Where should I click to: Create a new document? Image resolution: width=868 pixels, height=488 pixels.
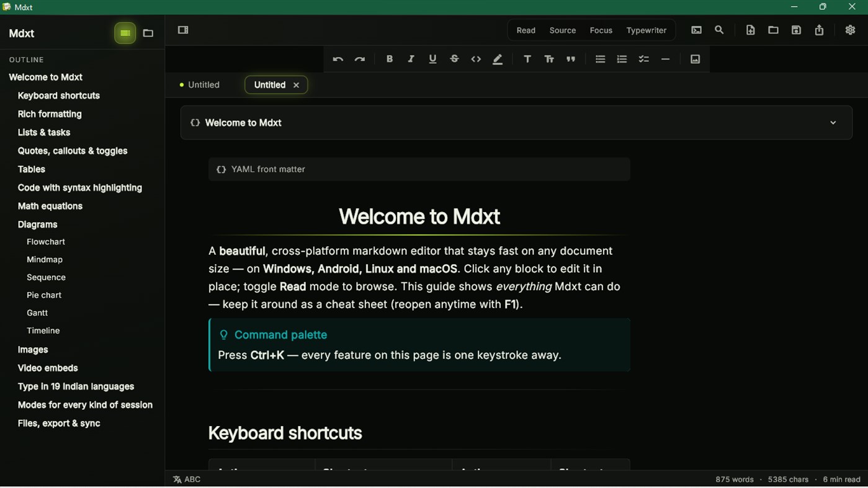pyautogui.click(x=750, y=30)
